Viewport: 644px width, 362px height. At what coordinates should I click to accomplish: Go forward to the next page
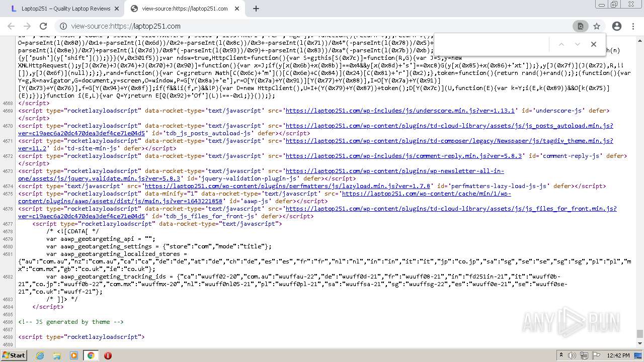pyautogui.click(x=27, y=26)
